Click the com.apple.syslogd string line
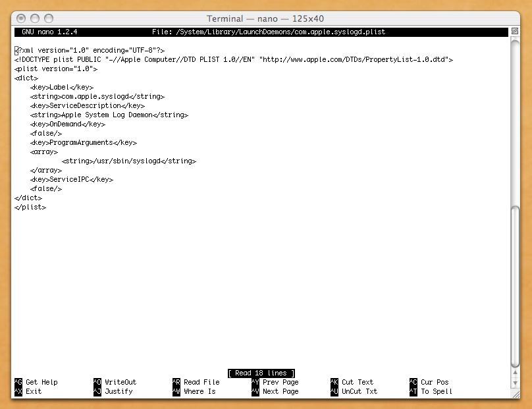Image resolution: width=532 pixels, height=409 pixels. (97, 96)
